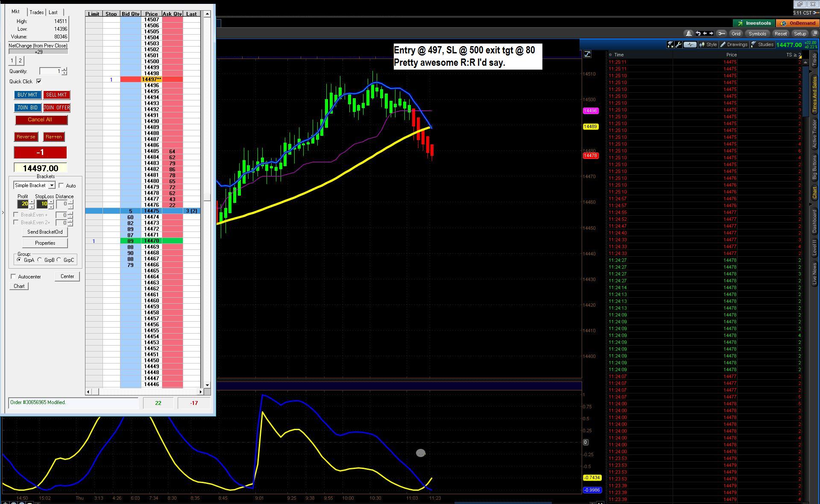Toggle the pulse line chart mode icon
Image resolution: width=820 pixels, height=504 pixels.
[690, 44]
